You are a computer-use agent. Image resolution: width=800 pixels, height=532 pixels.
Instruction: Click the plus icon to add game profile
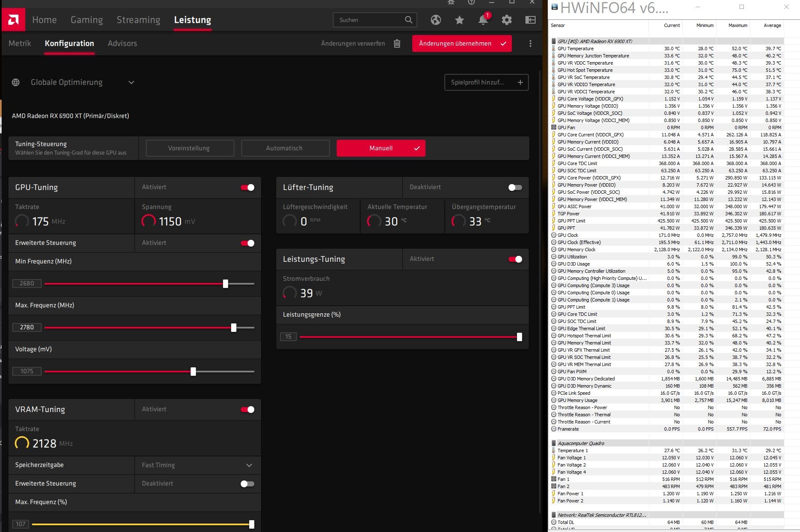[520, 82]
